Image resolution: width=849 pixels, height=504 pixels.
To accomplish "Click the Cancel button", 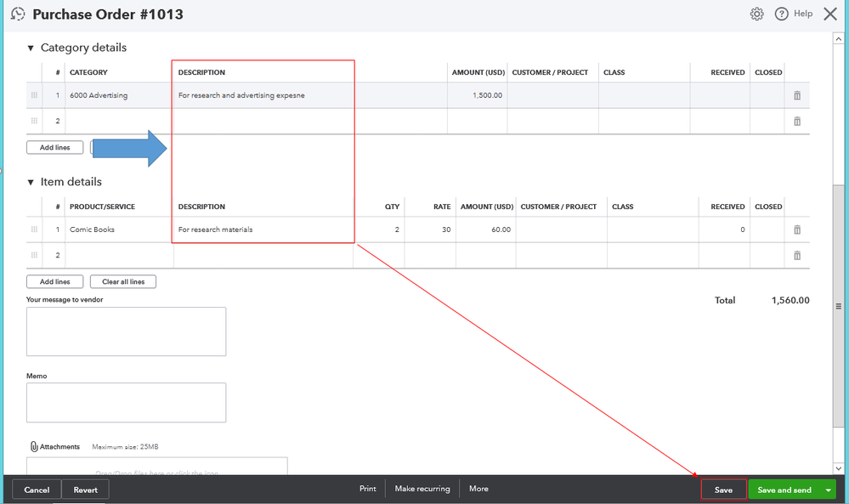I will 37,490.
